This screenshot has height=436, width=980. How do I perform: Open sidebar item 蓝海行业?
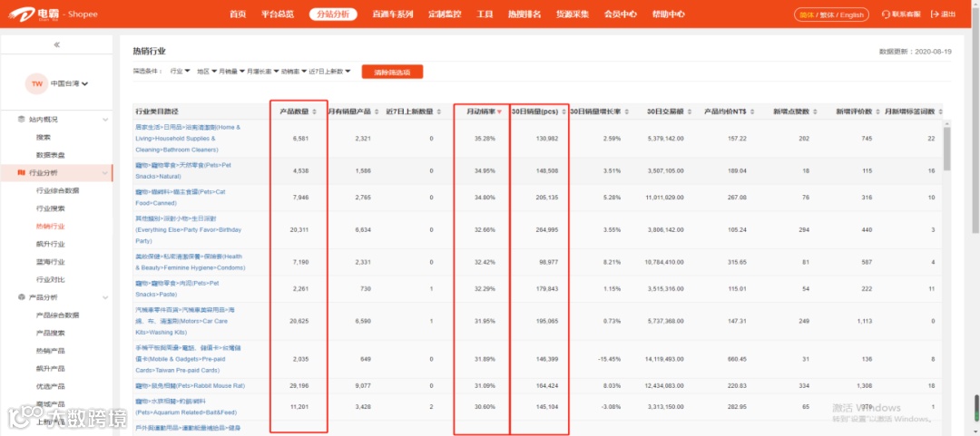tap(50, 262)
